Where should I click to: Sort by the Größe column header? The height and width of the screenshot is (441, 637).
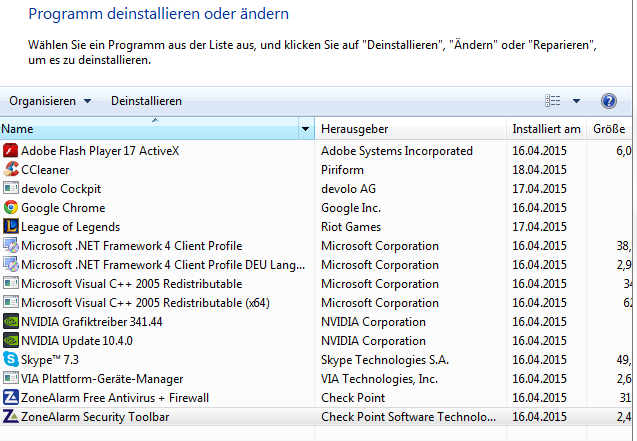click(609, 130)
